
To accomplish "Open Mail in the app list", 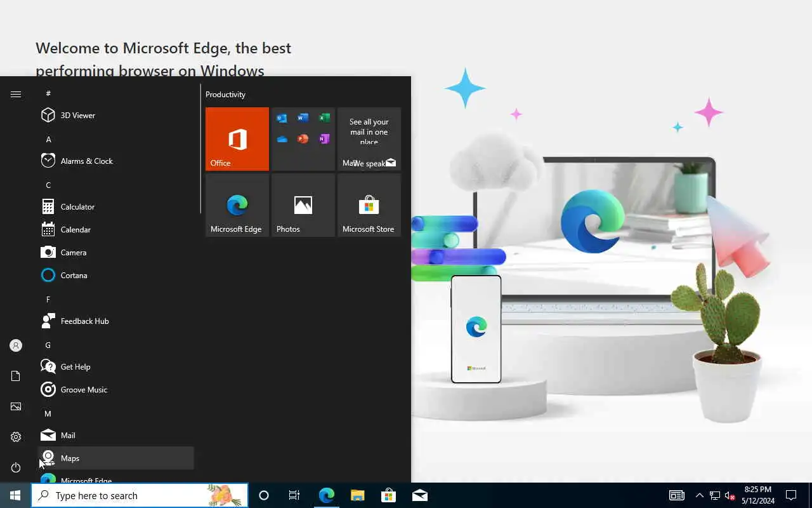I will pyautogui.click(x=115, y=435).
